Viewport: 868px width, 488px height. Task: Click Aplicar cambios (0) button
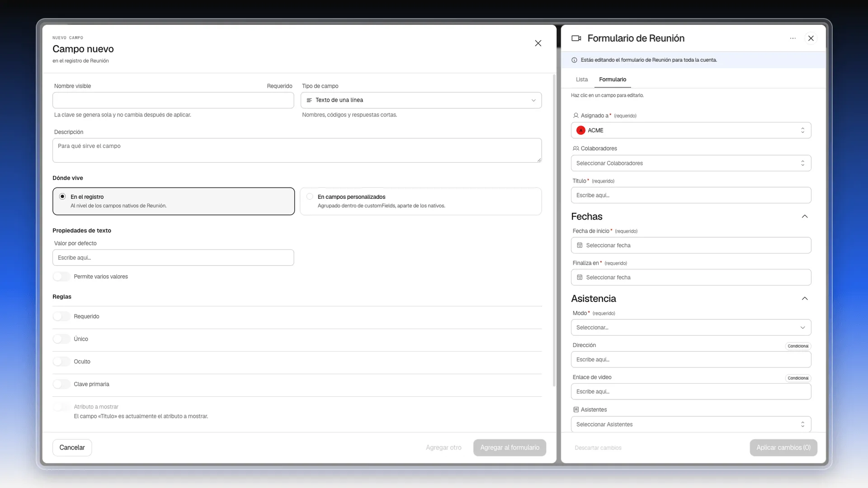(x=783, y=448)
